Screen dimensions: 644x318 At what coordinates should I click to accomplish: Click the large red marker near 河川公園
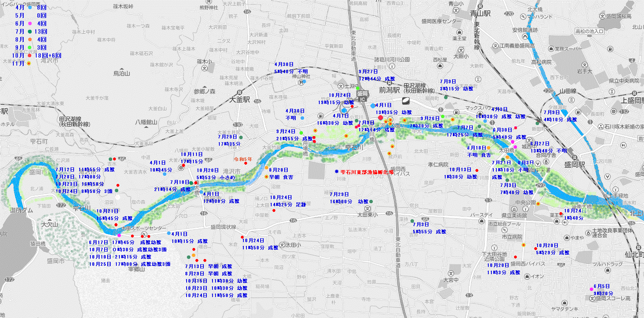(380, 118)
